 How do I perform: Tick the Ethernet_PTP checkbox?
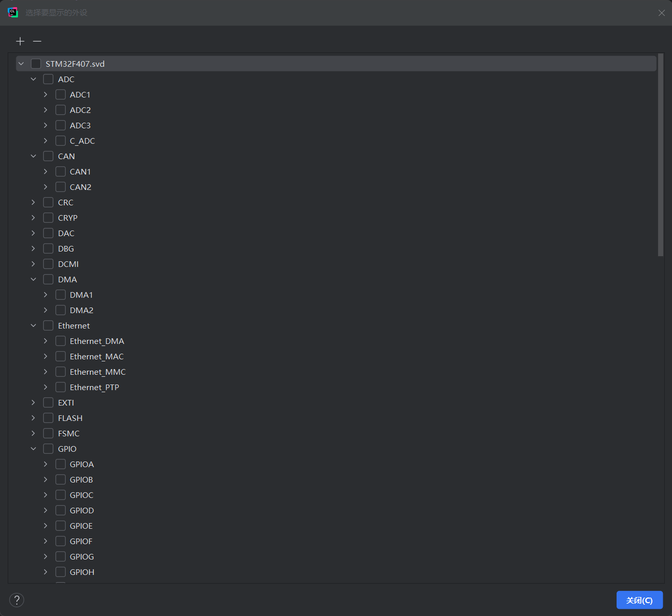(x=61, y=387)
